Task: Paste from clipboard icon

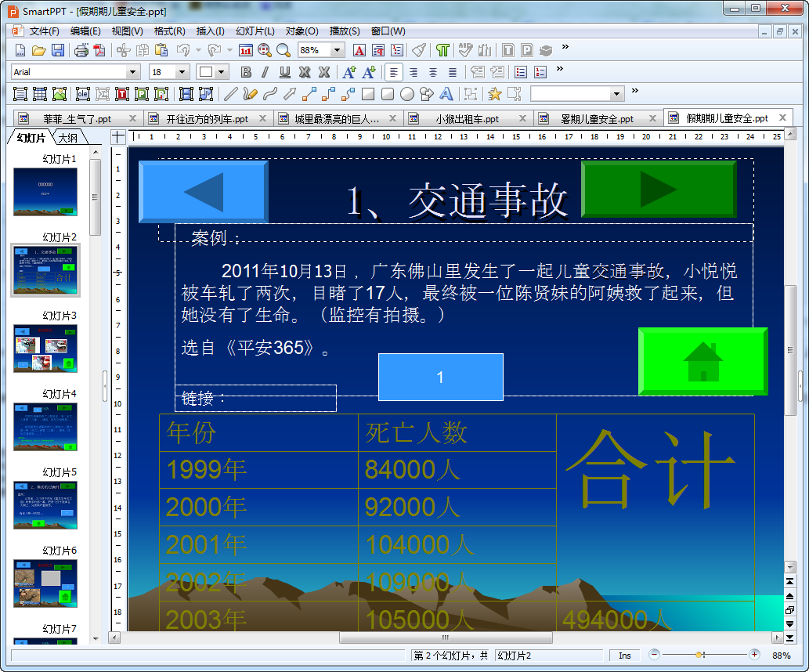Action: click(161, 50)
